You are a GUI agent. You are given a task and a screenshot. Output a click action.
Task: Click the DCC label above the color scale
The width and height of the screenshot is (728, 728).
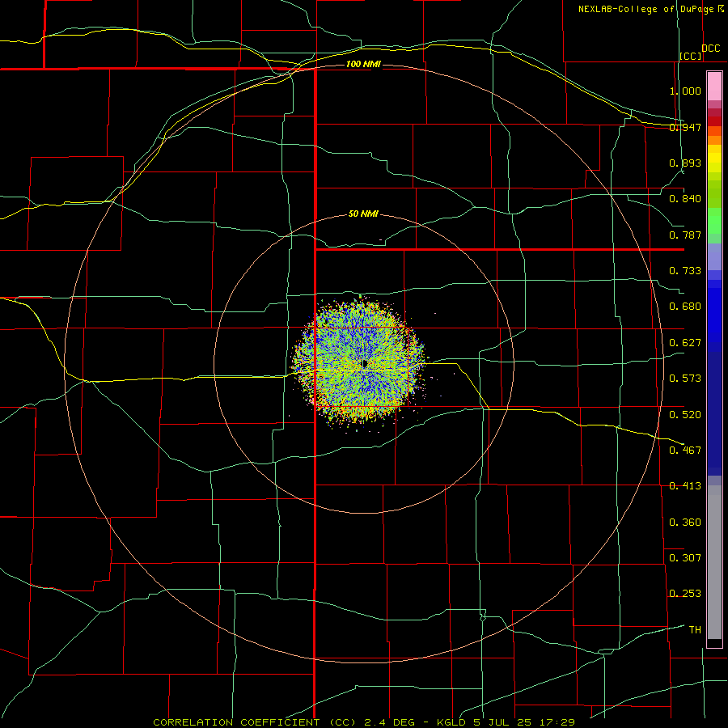710,49
